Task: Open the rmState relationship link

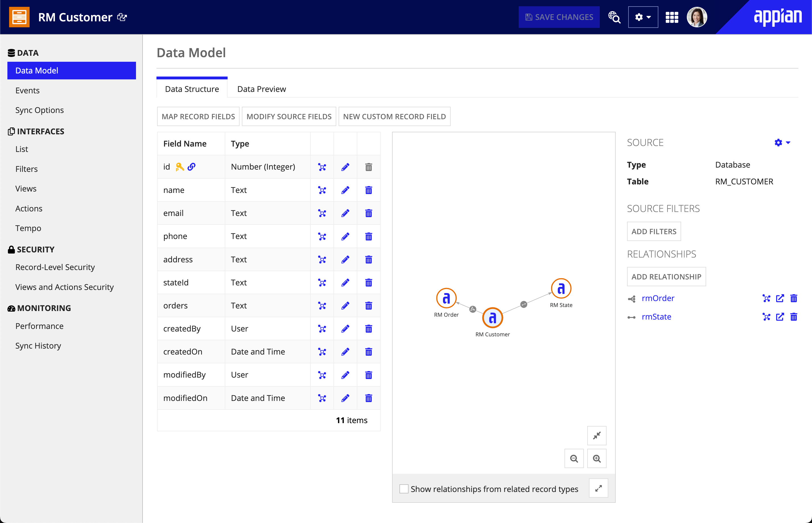Action: click(x=656, y=317)
